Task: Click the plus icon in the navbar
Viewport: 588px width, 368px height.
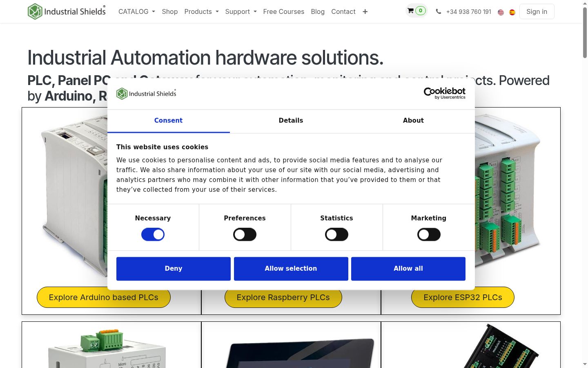Action: click(365, 12)
